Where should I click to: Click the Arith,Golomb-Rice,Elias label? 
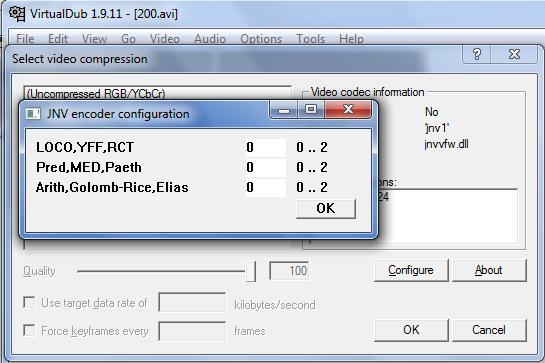pyautogui.click(x=112, y=188)
